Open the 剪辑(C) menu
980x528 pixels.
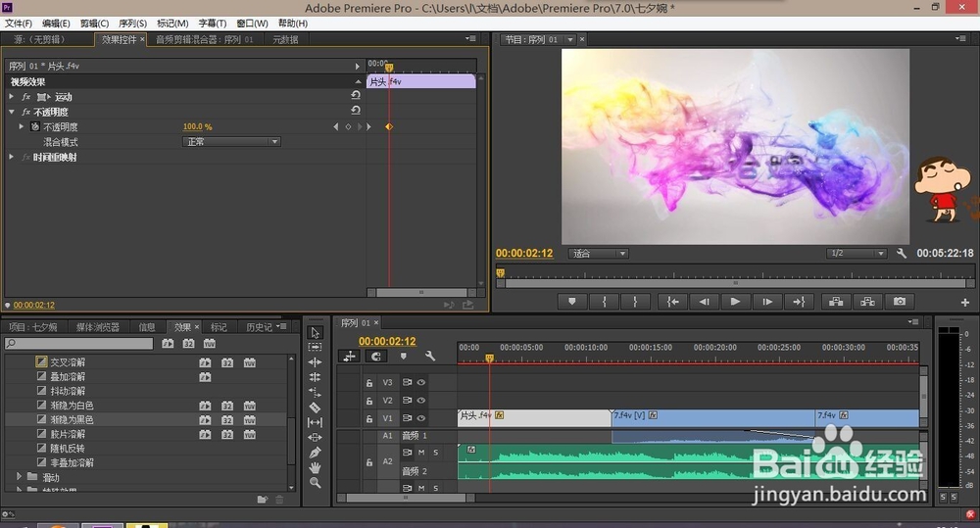[x=94, y=24]
